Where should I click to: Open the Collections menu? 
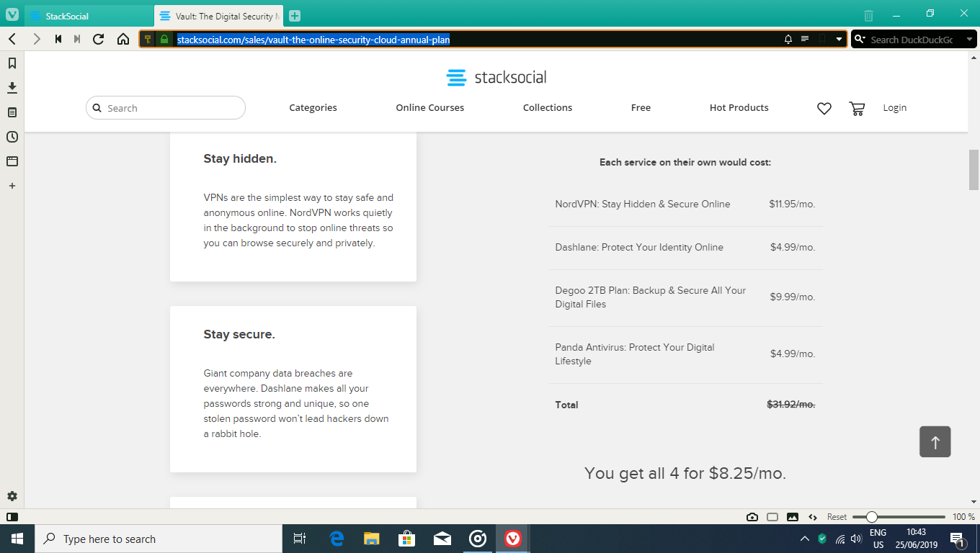tap(548, 108)
